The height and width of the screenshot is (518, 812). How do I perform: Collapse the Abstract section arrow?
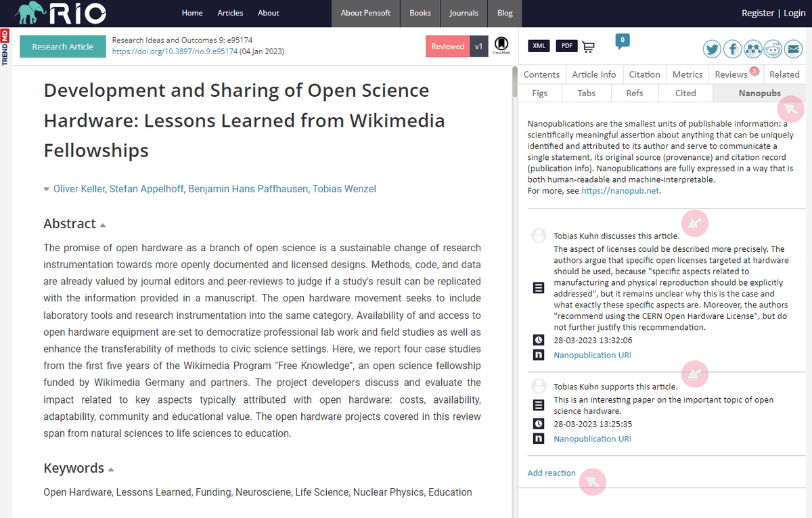(103, 225)
